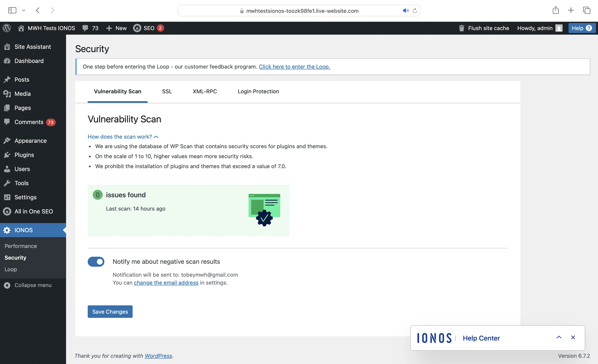Open the change the email address link
The width and height of the screenshot is (598, 364).
(x=166, y=283)
